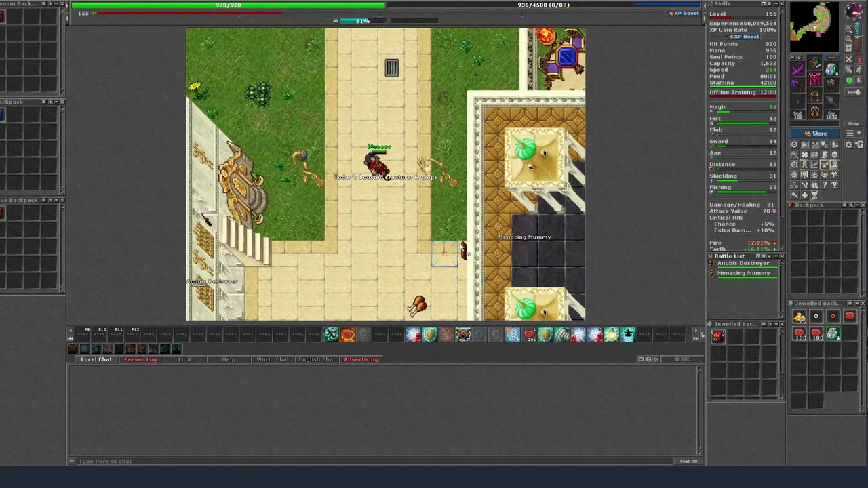Viewport: 868px width, 488px height.
Task: Open the line chart analytics icon
Action: [x=814, y=165]
